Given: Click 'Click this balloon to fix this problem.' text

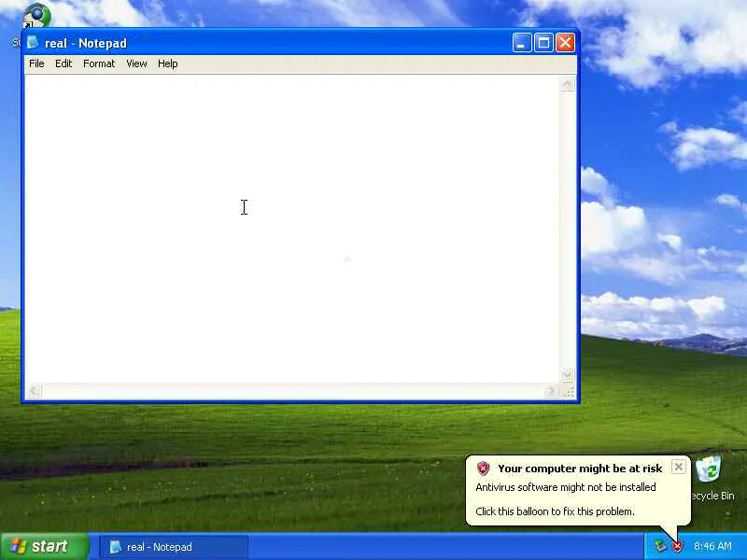Looking at the screenshot, I should click(x=555, y=511).
